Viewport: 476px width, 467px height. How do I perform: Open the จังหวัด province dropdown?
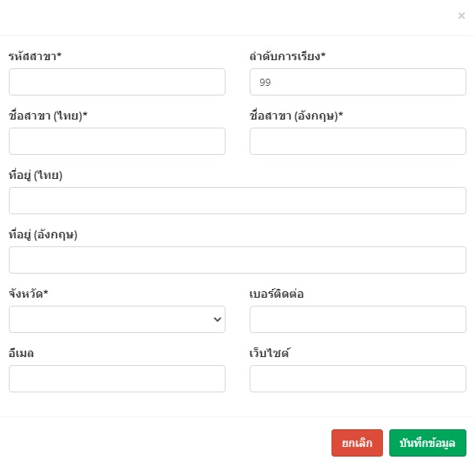point(117,319)
